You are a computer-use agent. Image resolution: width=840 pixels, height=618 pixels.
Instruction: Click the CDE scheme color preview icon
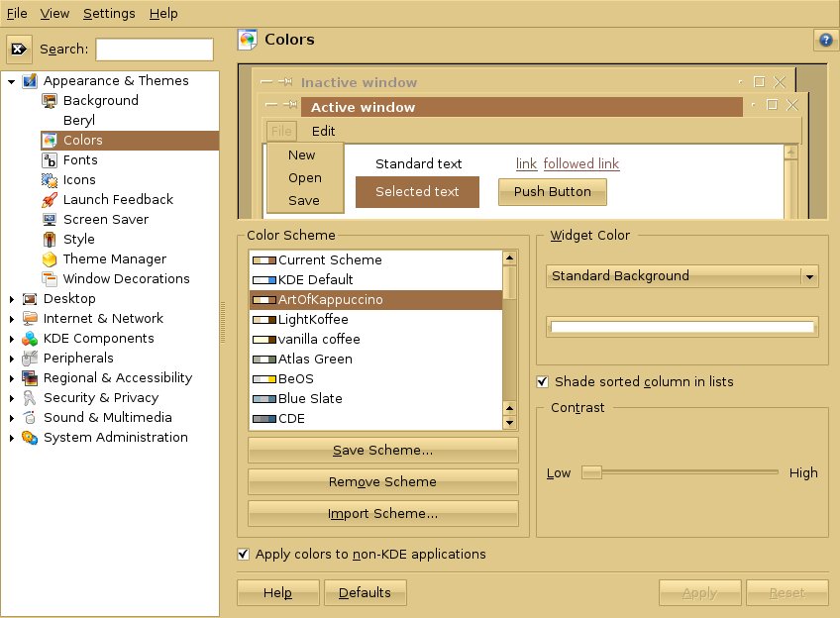pyautogui.click(x=264, y=419)
